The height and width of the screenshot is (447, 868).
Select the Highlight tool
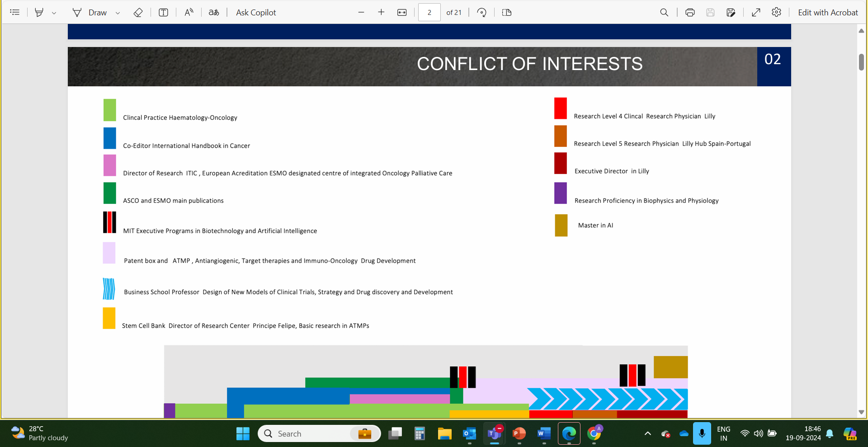pos(39,12)
